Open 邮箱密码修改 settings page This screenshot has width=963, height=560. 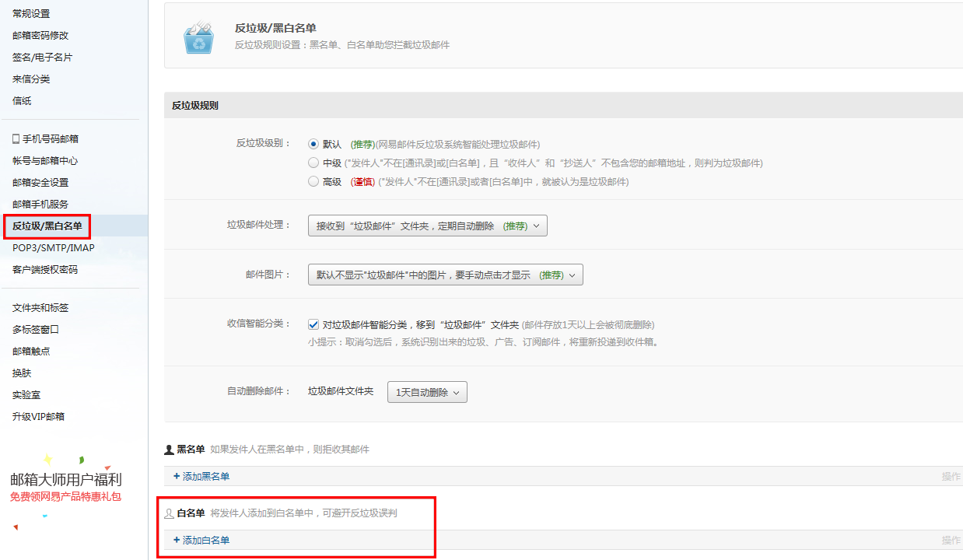[x=40, y=36]
